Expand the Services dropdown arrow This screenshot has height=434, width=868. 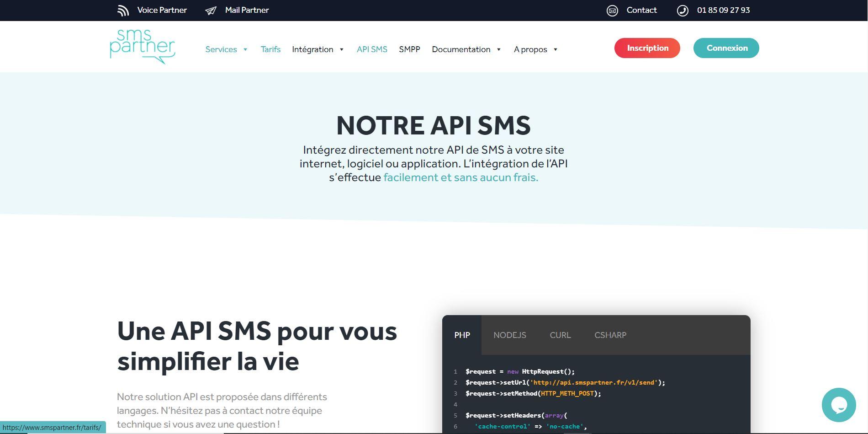[245, 49]
